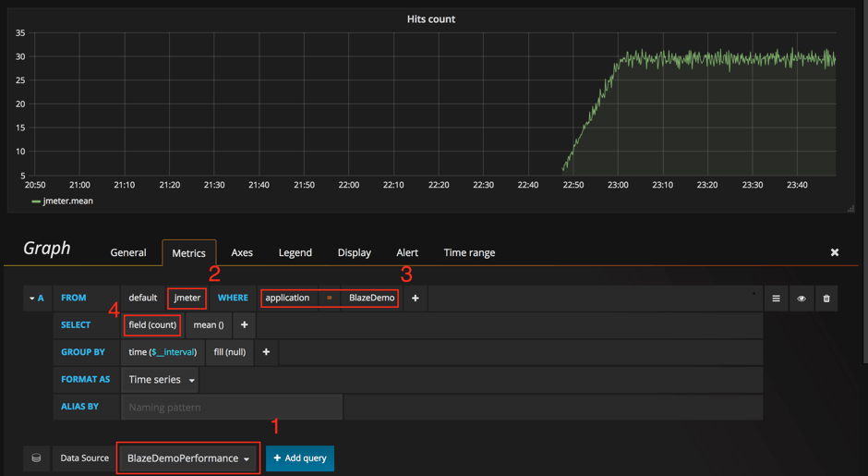The height and width of the screenshot is (476, 868).
Task: Click the jmeter.mean legend color swatch
Action: point(36,201)
